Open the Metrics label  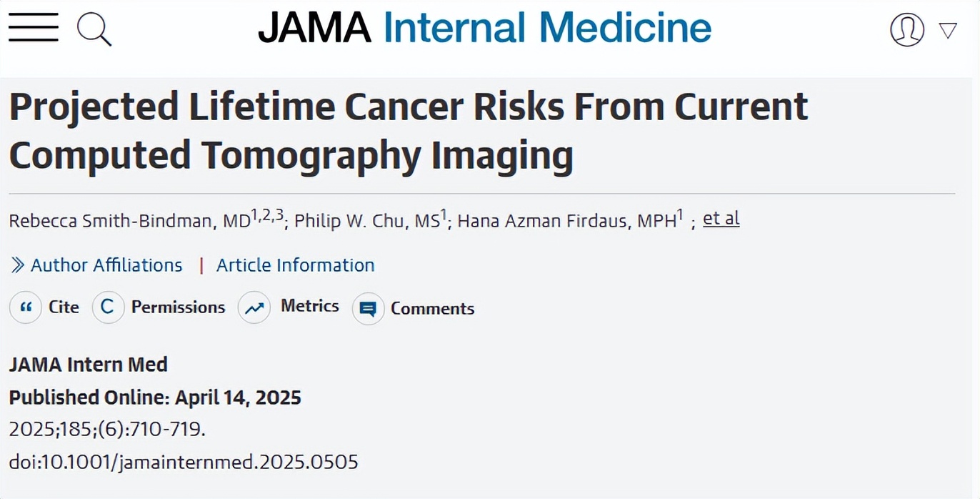[x=309, y=306]
